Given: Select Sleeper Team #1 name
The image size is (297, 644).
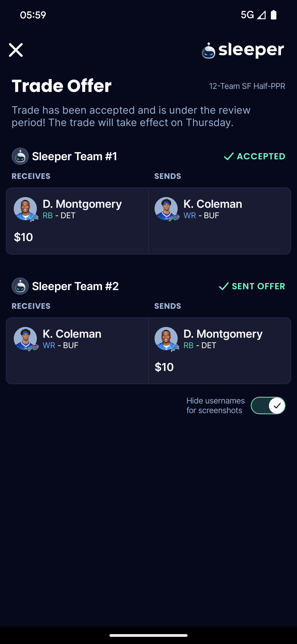Looking at the screenshot, I should coord(75,156).
